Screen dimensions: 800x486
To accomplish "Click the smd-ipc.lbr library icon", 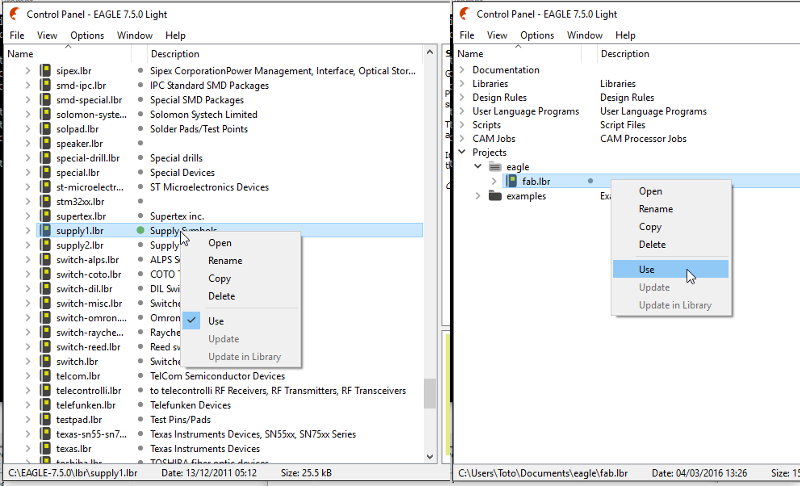I will (x=45, y=85).
